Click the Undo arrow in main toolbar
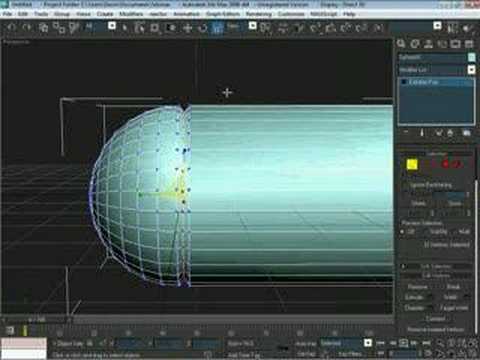 12,27
